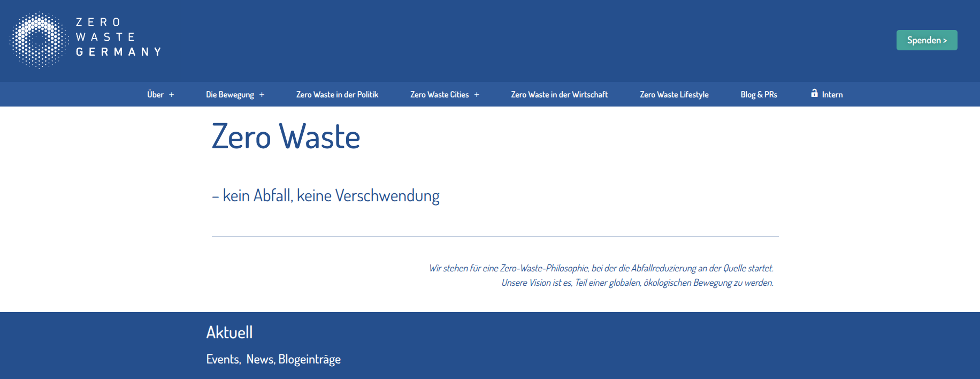Click the Zero Waste main heading
980x379 pixels.
286,137
